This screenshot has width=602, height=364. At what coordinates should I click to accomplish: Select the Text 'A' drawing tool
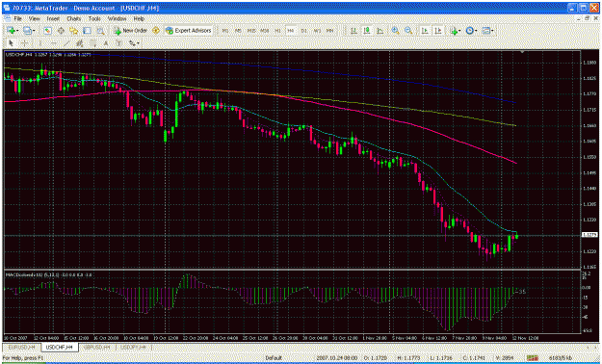pos(106,43)
